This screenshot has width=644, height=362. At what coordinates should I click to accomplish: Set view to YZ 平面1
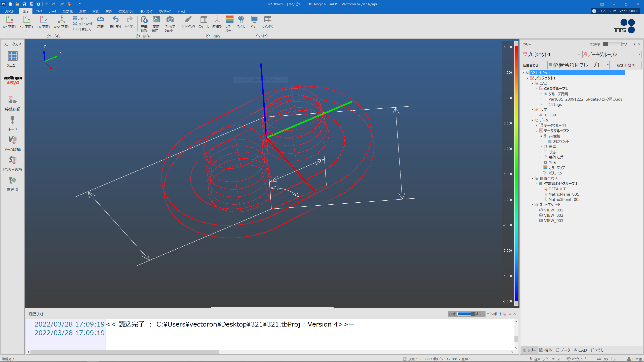[x=26, y=23]
